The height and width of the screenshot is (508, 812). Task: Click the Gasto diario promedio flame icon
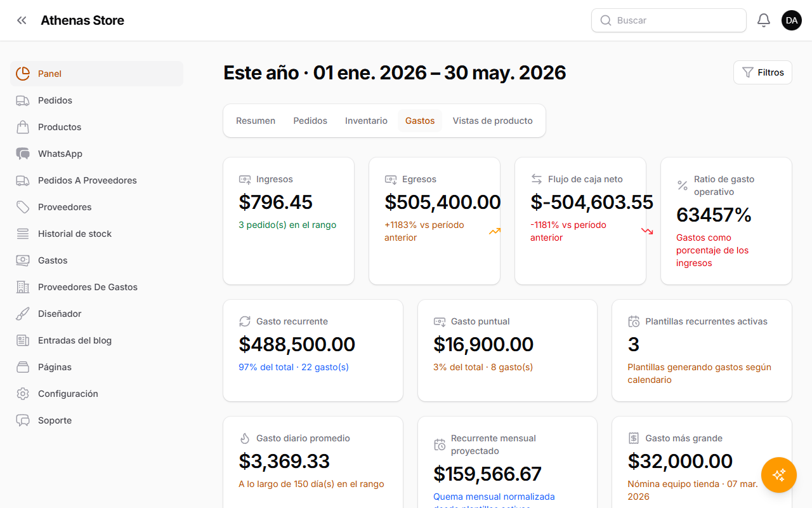coord(245,438)
